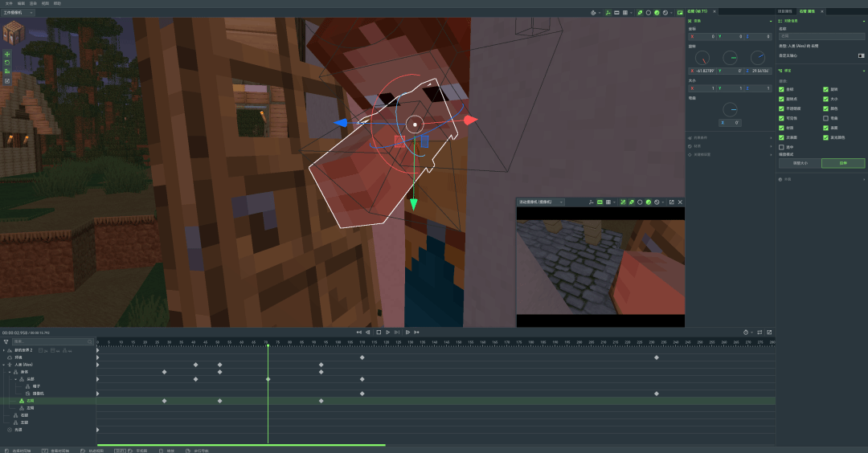
Task: Uncheck the inherit position (坐标) checkbox
Action: tap(782, 90)
